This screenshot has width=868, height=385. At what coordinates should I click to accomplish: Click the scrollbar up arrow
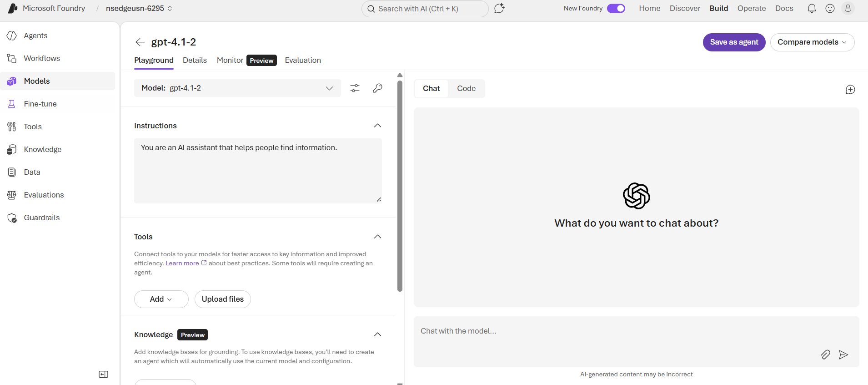[400, 75]
